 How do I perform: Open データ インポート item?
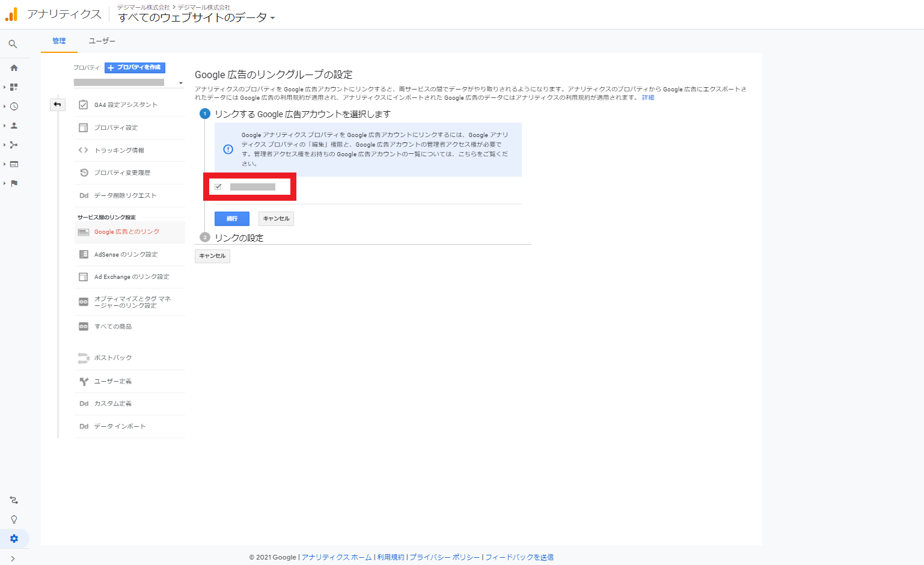130,427
